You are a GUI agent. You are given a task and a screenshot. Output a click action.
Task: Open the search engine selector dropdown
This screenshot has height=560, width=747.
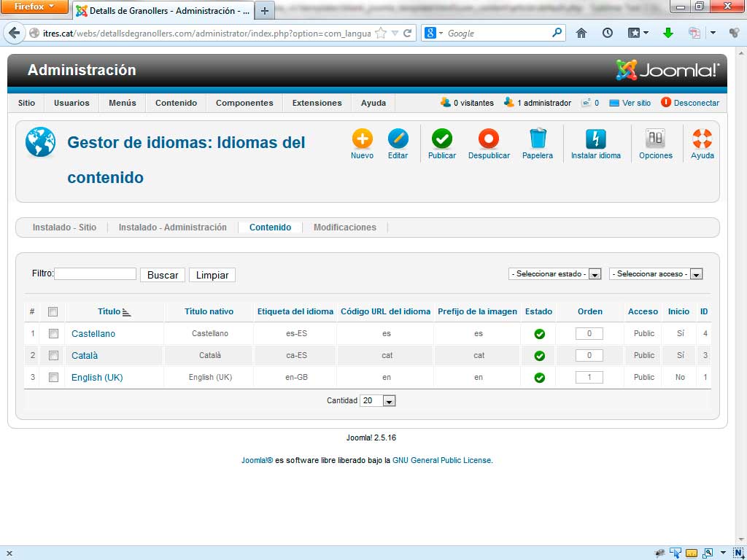coord(434,33)
